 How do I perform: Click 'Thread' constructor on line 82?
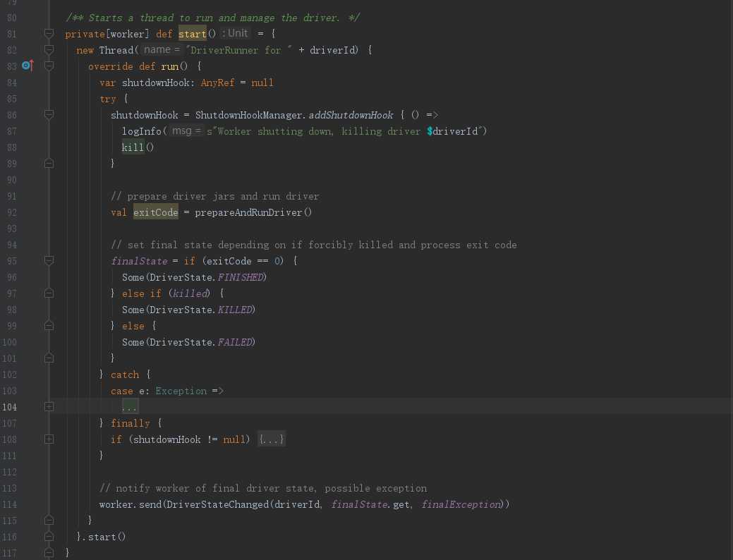coord(116,50)
